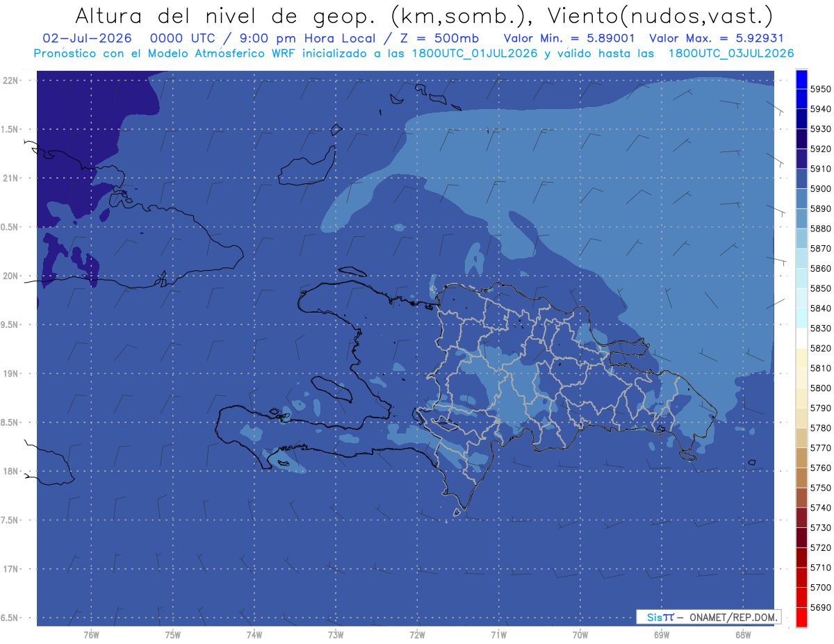Click the 69W longitude label
This screenshot has height=644, width=834.
click(662, 634)
